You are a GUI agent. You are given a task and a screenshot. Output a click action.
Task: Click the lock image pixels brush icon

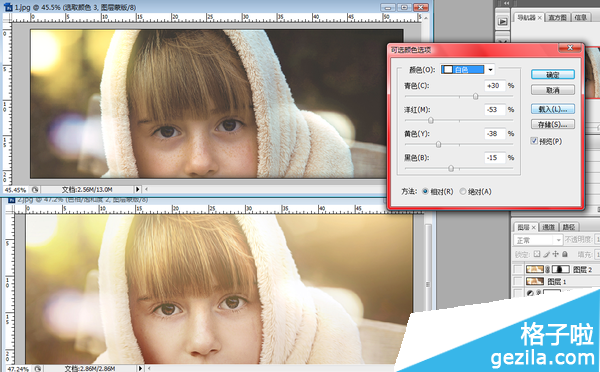click(546, 254)
